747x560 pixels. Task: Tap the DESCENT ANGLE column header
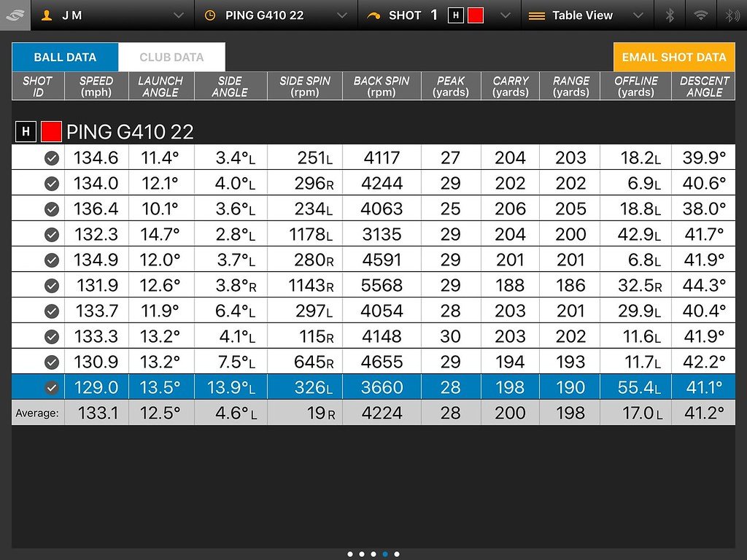coord(704,86)
